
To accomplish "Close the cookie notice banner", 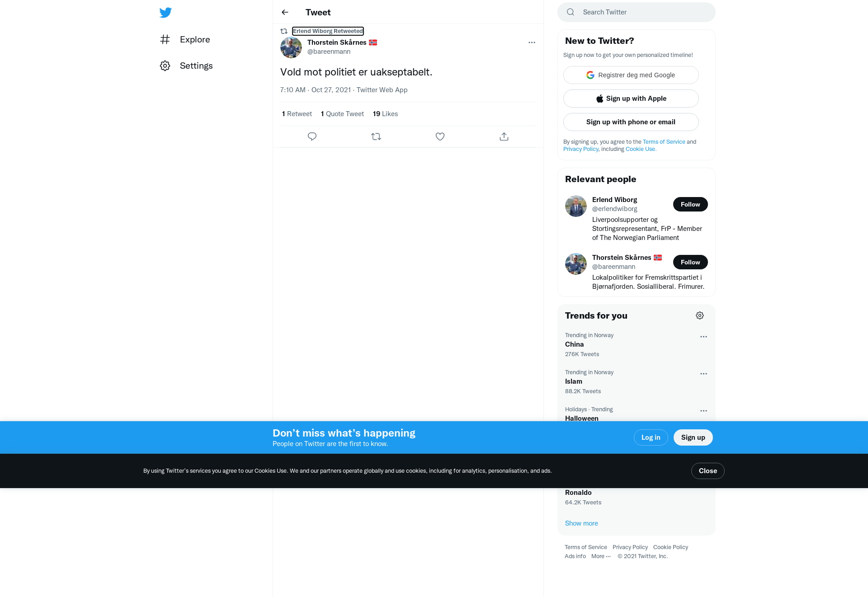I will (708, 471).
